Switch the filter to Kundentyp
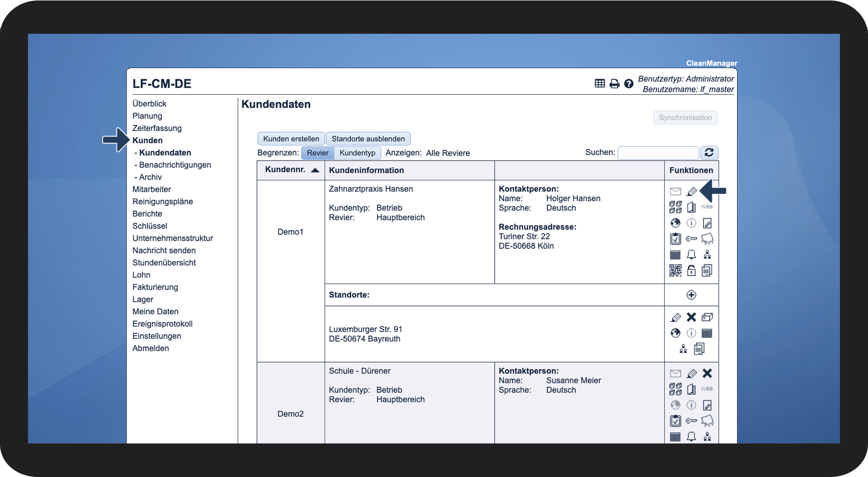868x477 pixels. pyautogui.click(x=357, y=153)
